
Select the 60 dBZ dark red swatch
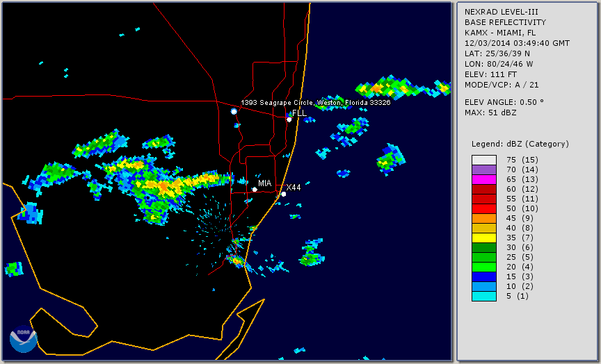coord(484,189)
